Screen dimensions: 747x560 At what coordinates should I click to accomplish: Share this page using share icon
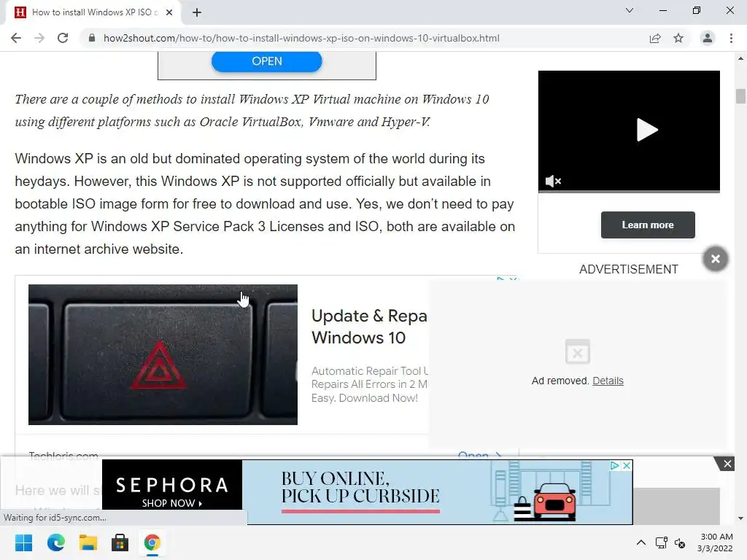[x=655, y=38]
